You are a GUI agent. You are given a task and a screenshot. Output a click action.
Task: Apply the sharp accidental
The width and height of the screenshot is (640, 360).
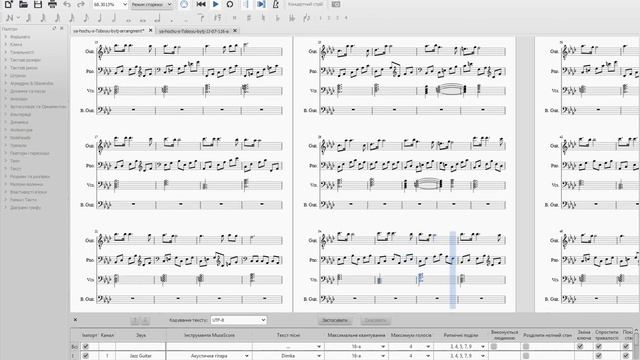[x=249, y=18]
